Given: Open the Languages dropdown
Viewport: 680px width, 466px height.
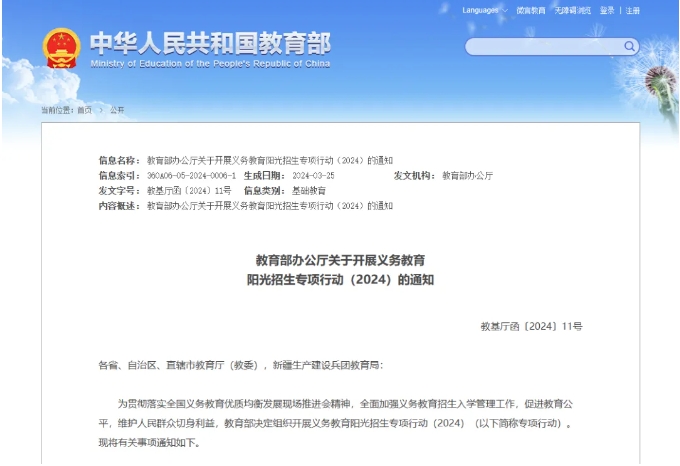Looking at the screenshot, I should pyautogui.click(x=484, y=10).
